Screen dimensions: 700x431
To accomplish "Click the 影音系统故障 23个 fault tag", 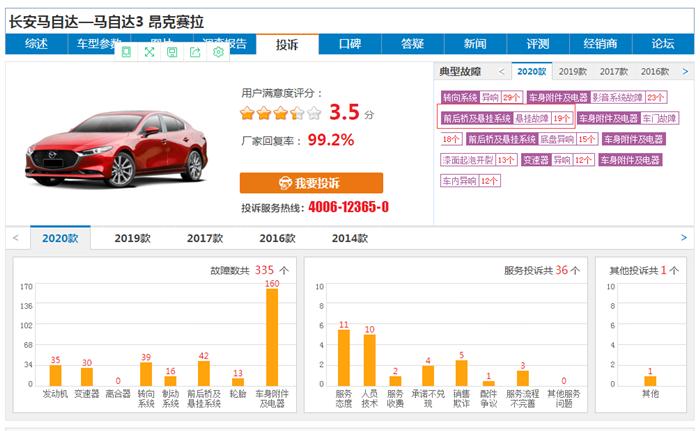I will 597,97.
